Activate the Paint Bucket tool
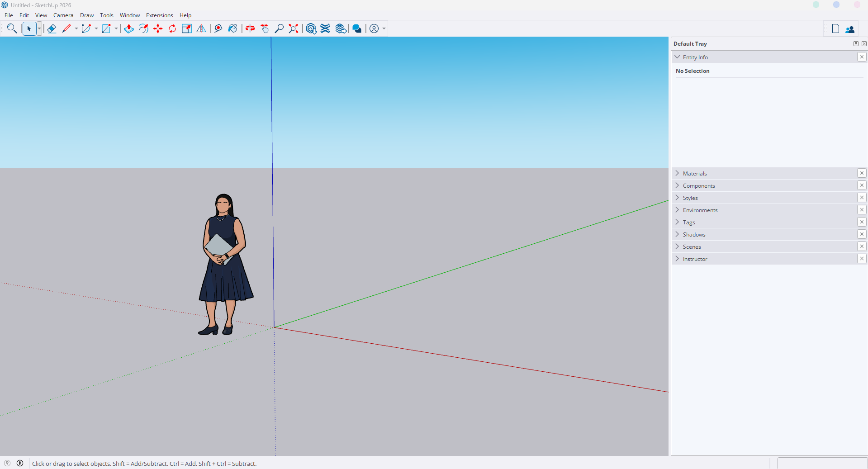This screenshot has height=469, width=868. (x=232, y=29)
